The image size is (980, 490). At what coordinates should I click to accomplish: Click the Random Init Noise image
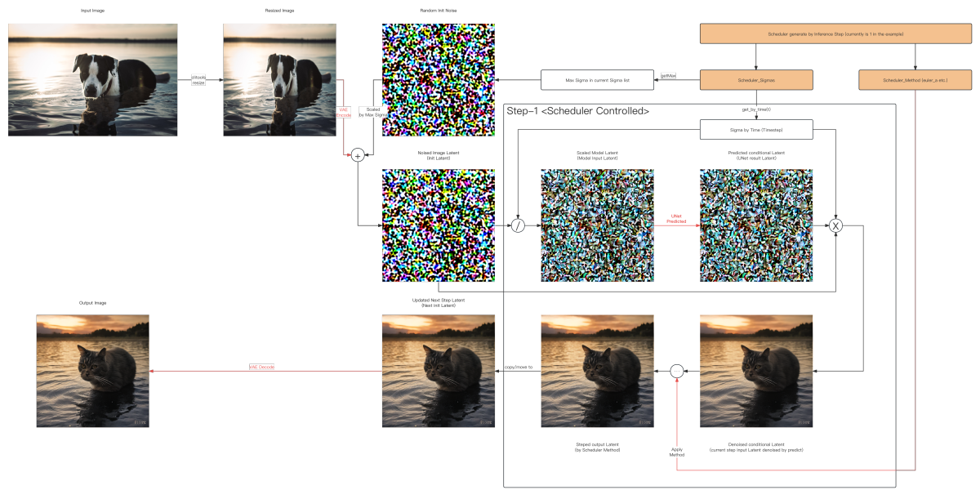pyautogui.click(x=439, y=80)
